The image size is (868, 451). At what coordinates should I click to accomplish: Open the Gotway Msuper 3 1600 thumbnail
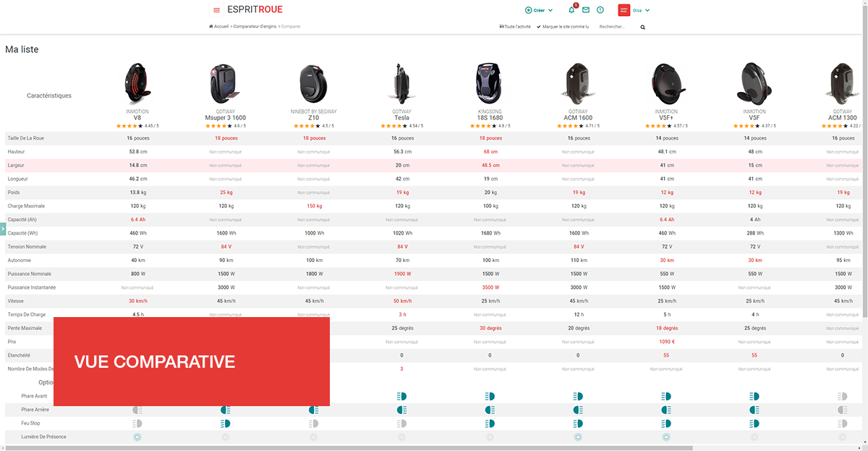click(x=225, y=83)
